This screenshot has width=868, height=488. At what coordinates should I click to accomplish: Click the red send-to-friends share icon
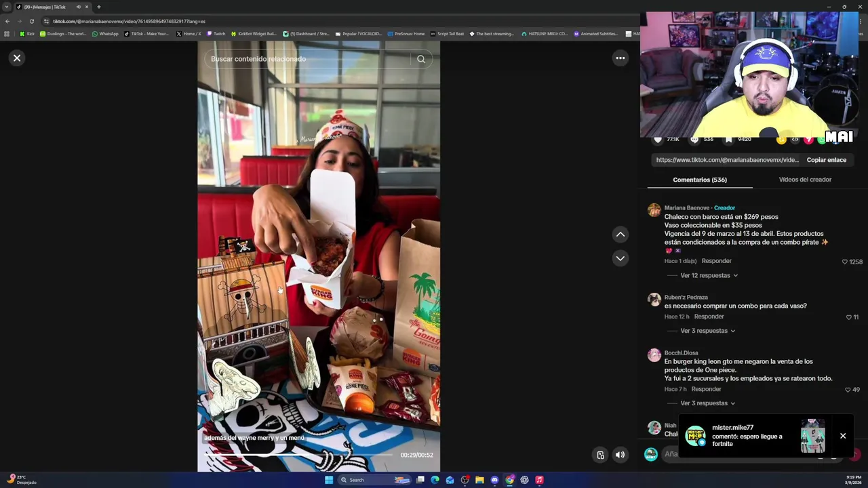point(808,140)
